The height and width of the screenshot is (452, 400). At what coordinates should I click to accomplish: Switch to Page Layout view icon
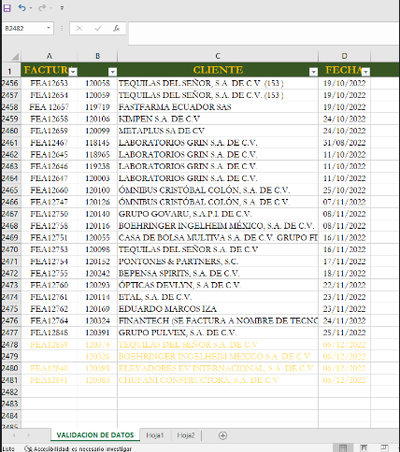pyautogui.click(x=364, y=448)
